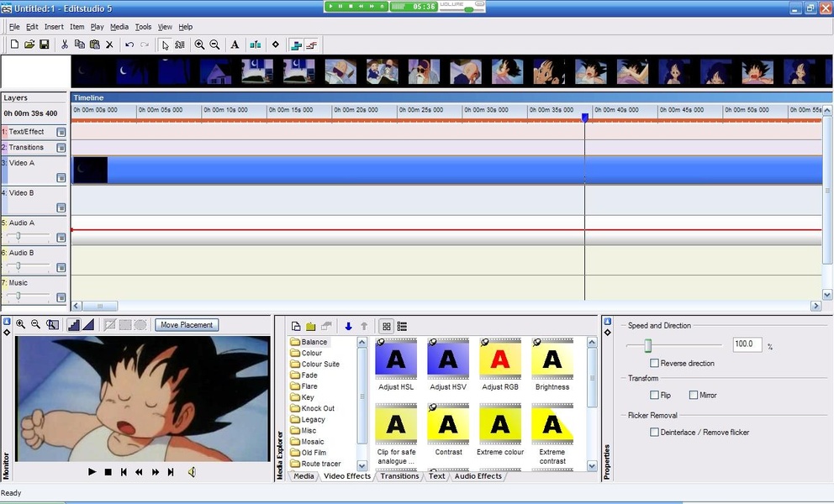Switch media explorer to list view
Image resolution: width=834 pixels, height=504 pixels.
tap(402, 326)
